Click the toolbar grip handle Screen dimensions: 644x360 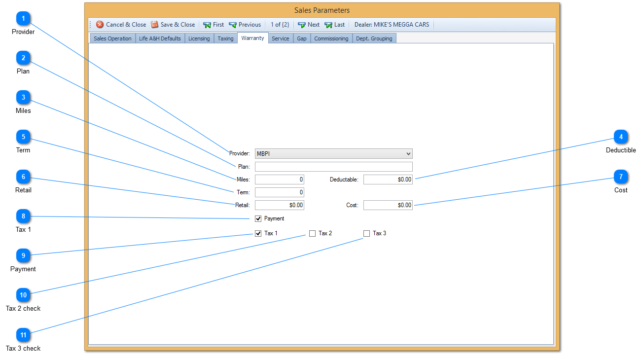click(x=90, y=25)
